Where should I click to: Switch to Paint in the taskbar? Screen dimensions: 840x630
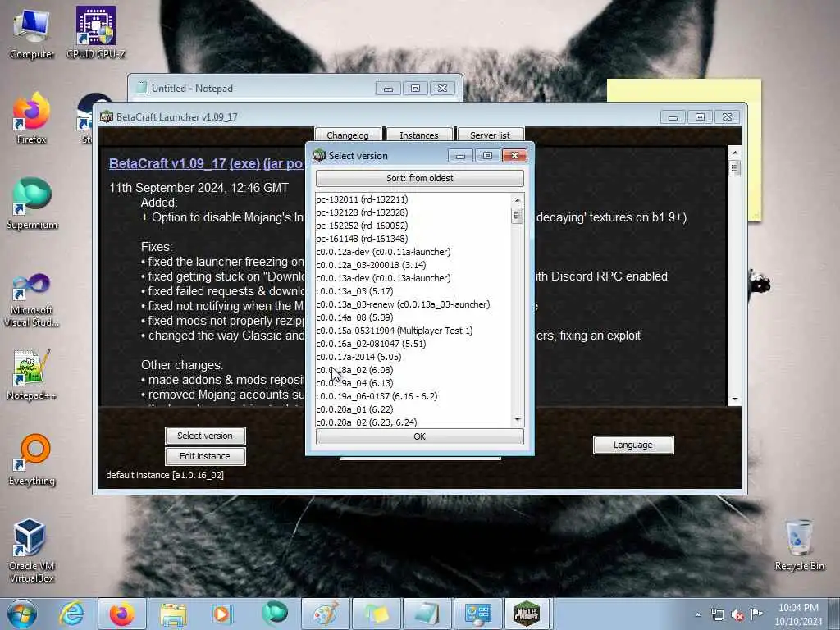point(325,614)
